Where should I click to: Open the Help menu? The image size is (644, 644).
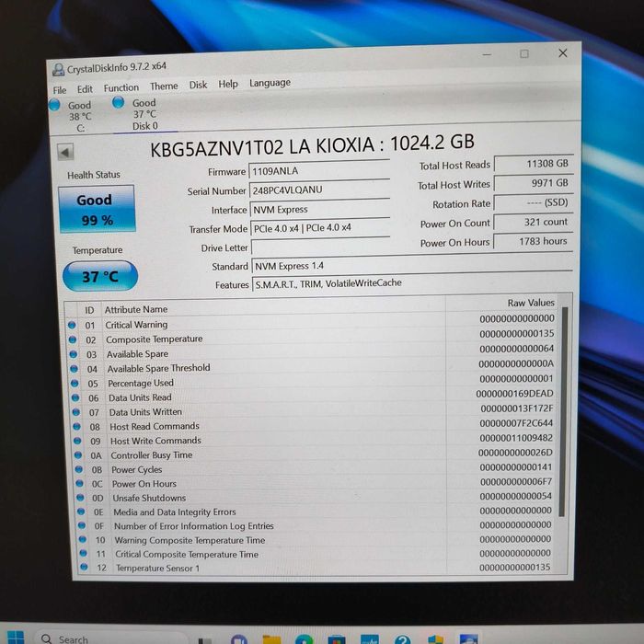point(228,85)
